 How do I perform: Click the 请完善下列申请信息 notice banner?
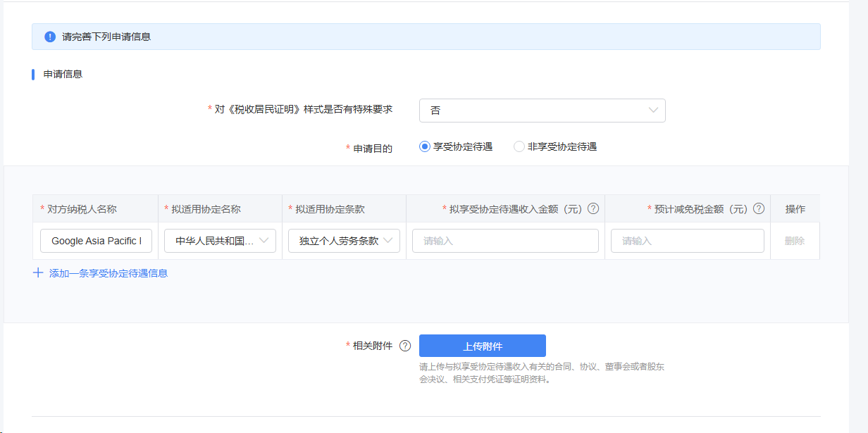point(426,36)
